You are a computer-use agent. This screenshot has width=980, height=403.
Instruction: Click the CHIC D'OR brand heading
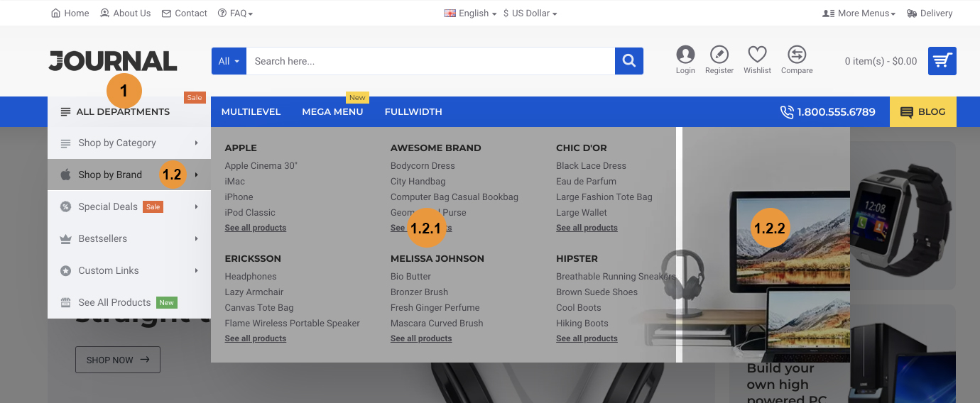[x=582, y=148]
